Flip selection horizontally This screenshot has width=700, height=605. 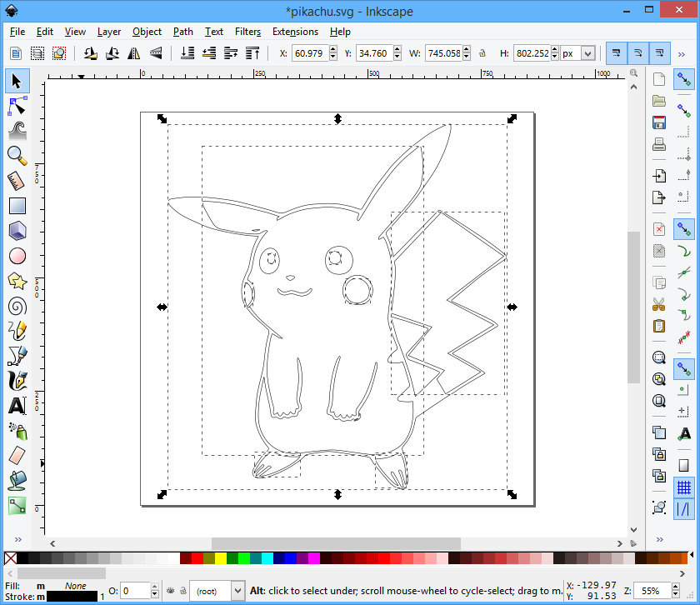point(134,53)
